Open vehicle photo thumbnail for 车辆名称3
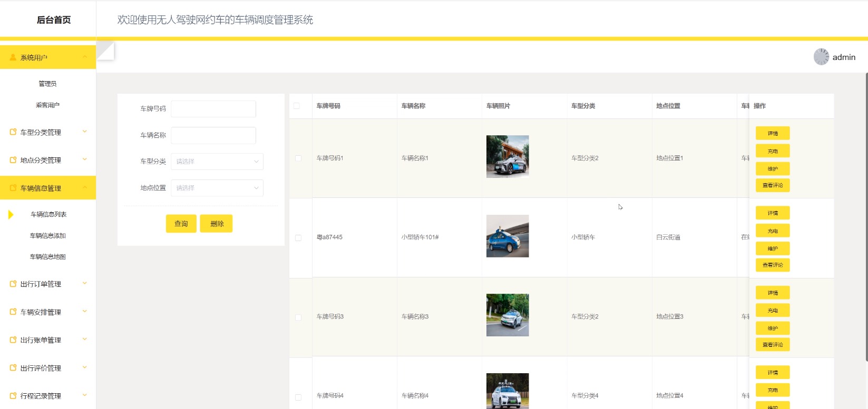 [x=508, y=315]
